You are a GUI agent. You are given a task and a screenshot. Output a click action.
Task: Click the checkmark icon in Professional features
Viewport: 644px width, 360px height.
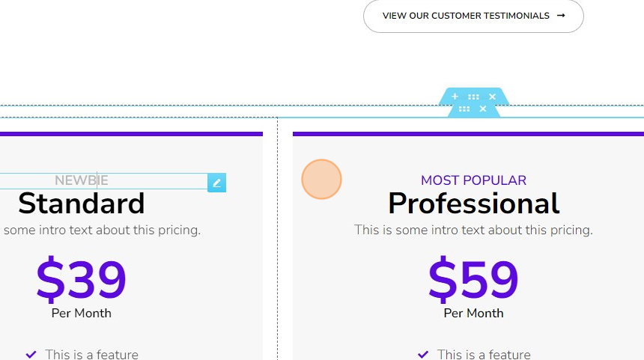(423, 354)
